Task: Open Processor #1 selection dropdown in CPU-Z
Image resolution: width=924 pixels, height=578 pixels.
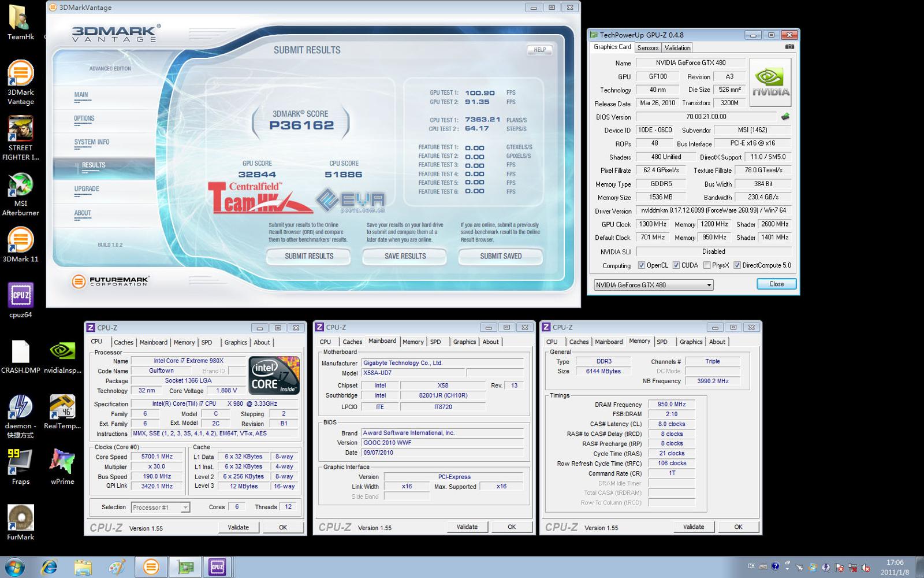Action: click(x=161, y=507)
